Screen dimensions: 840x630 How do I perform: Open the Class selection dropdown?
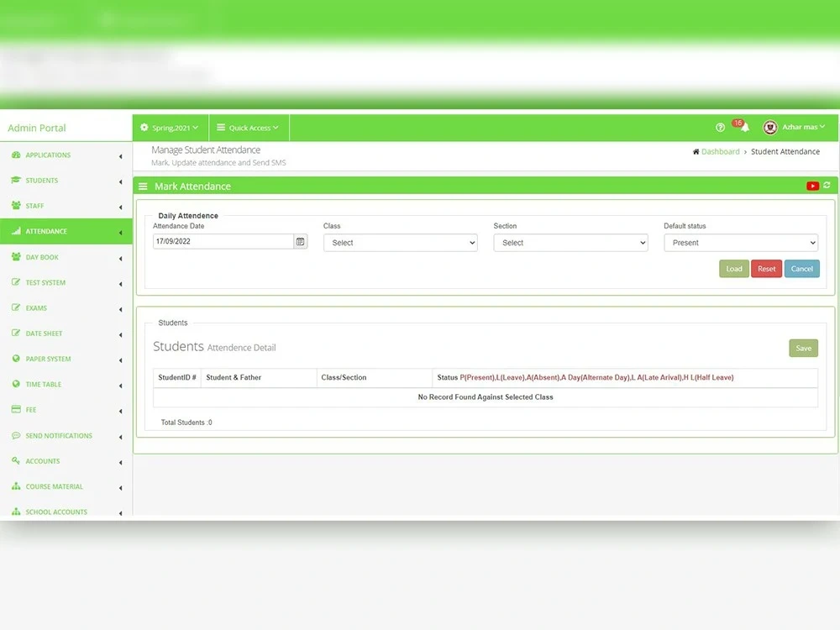pos(401,242)
